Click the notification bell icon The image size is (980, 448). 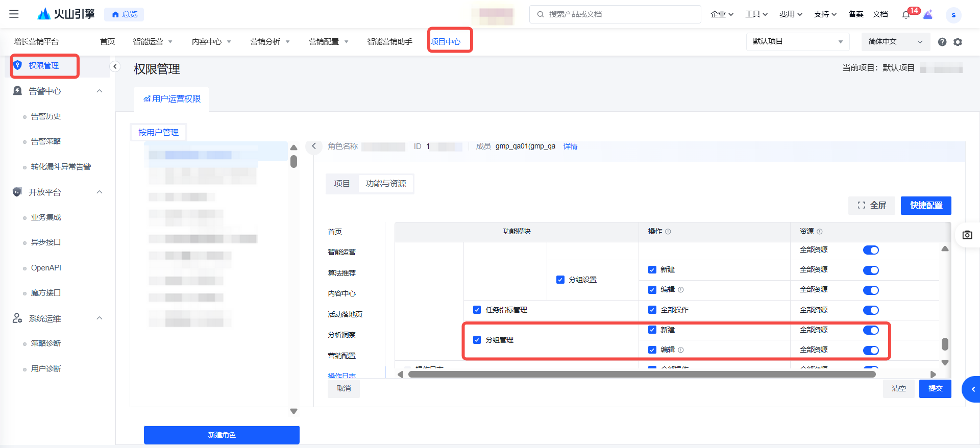coord(906,15)
